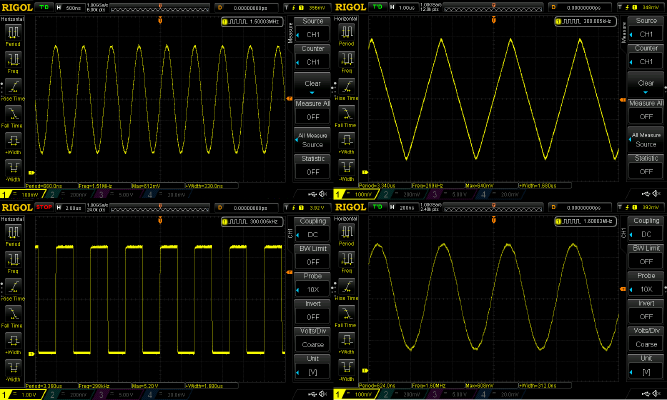Select -Width icon on 500ns sine scope
Image resolution: width=667 pixels, height=400 pixels.
[13, 167]
